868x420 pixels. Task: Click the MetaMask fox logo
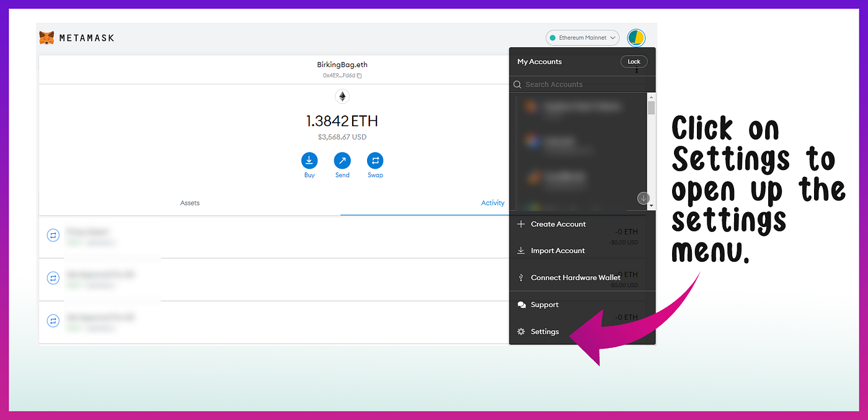click(x=46, y=38)
